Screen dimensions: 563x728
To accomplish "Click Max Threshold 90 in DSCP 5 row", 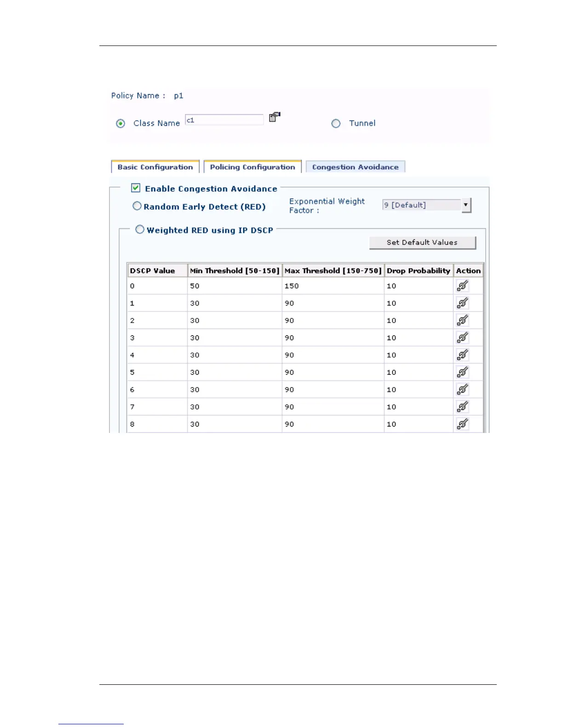I will [x=289, y=372].
